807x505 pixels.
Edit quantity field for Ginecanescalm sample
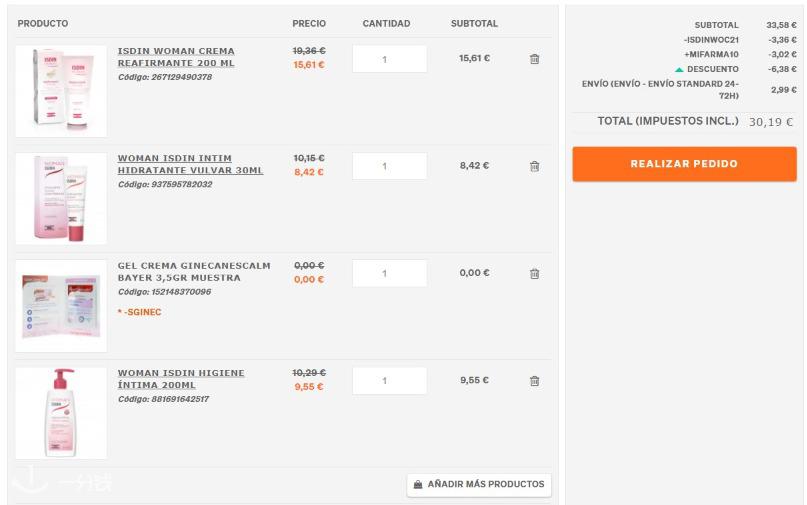pyautogui.click(x=389, y=273)
